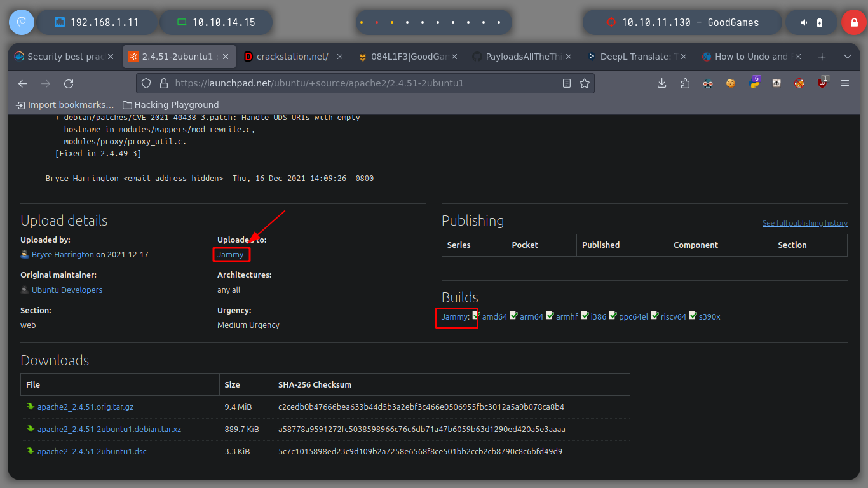Reload the Launchpad page
Screen dimensions: 868x488
coord(69,83)
